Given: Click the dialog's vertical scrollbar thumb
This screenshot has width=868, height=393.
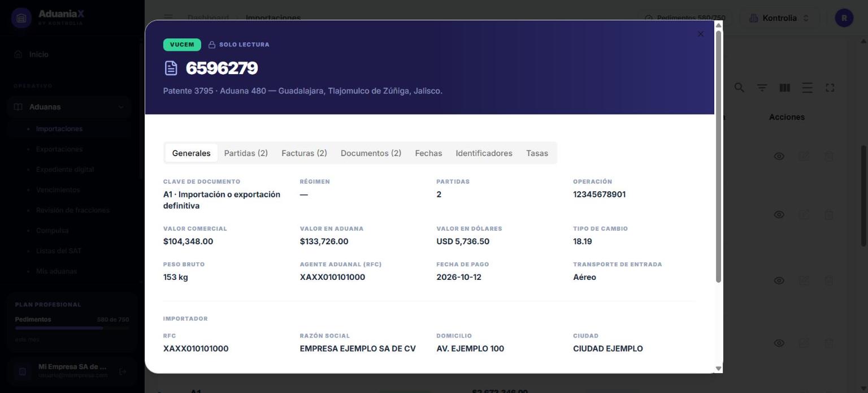Looking at the screenshot, I should [719, 156].
